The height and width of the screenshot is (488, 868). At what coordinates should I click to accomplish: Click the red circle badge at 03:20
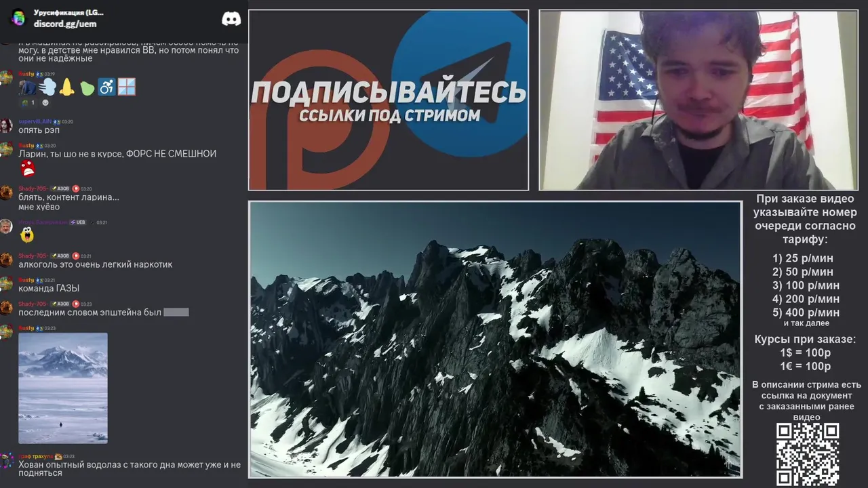(76, 188)
